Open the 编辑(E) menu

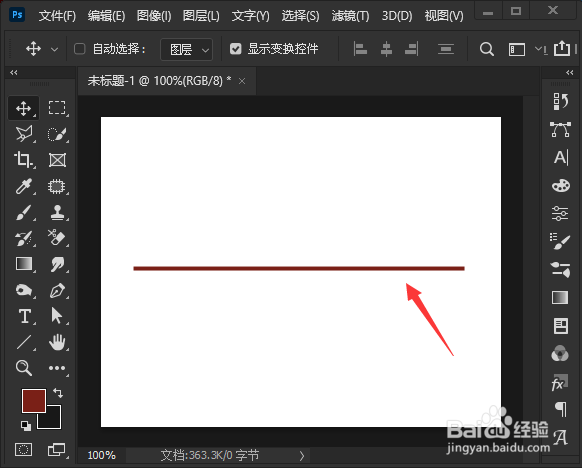coord(106,16)
